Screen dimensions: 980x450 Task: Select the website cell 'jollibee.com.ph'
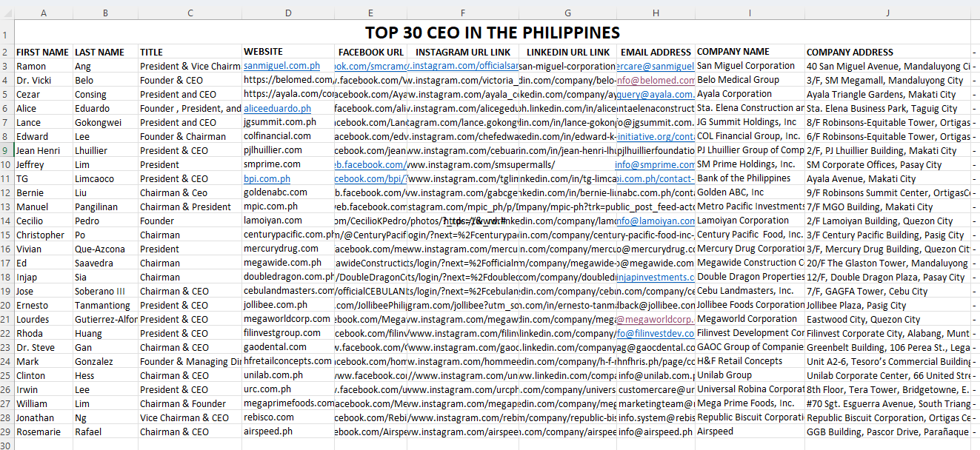tap(288, 305)
